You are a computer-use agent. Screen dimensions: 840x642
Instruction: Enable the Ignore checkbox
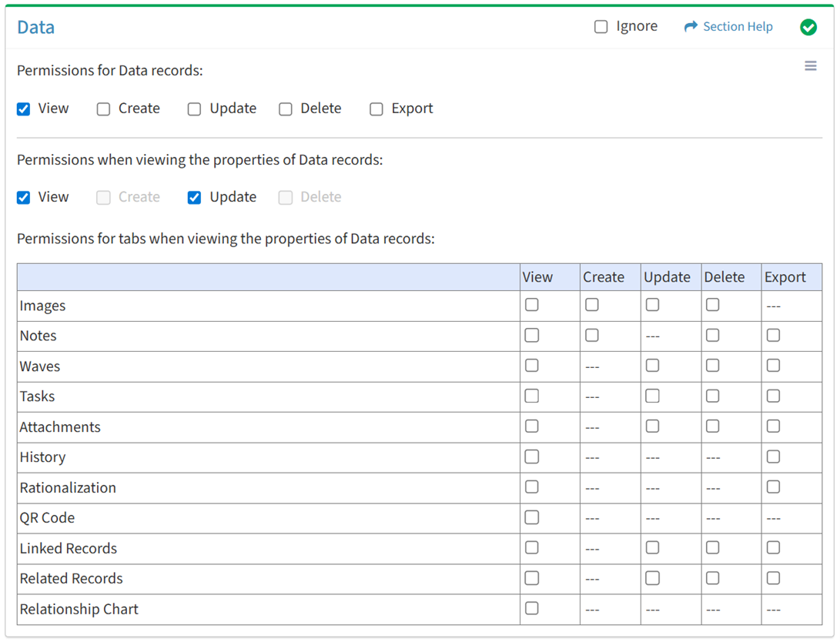coord(601,27)
